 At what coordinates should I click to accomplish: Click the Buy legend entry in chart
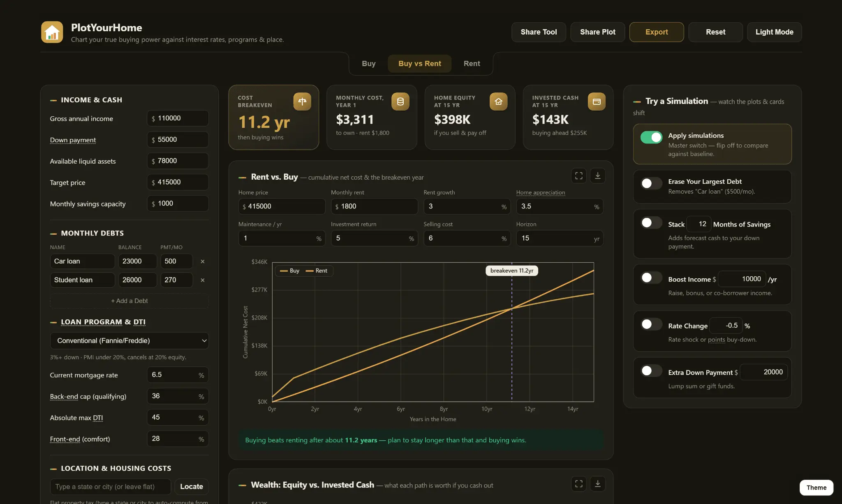click(x=290, y=270)
